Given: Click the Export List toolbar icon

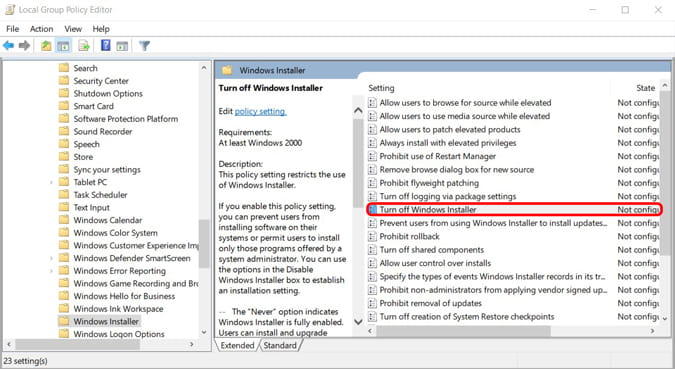Looking at the screenshot, I should tap(84, 45).
